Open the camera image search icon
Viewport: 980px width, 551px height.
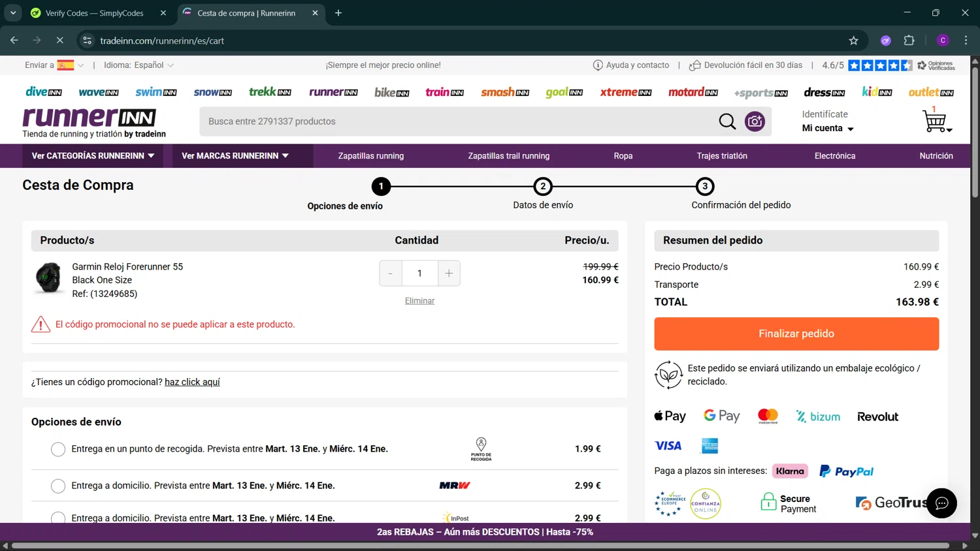pos(755,121)
